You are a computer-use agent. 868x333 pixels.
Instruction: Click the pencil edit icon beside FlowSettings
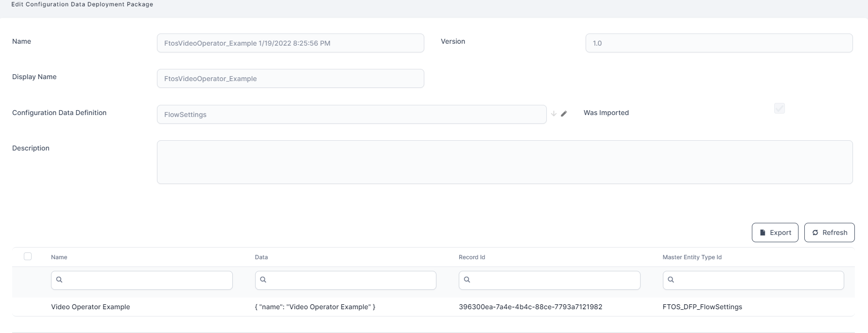click(x=564, y=114)
